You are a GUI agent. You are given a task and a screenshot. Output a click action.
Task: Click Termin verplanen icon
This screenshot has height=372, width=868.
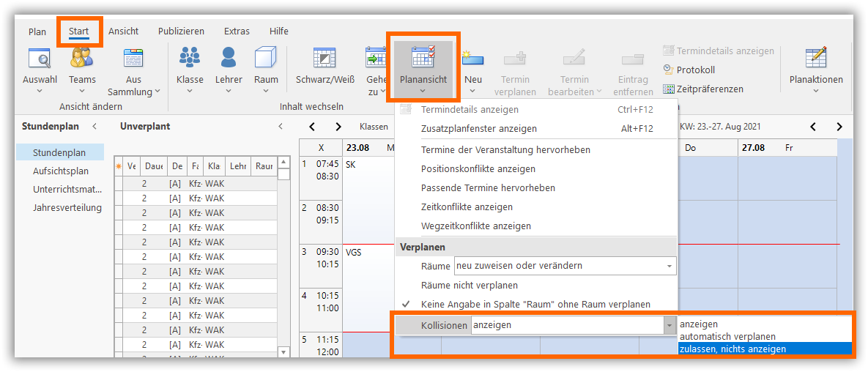(x=516, y=58)
